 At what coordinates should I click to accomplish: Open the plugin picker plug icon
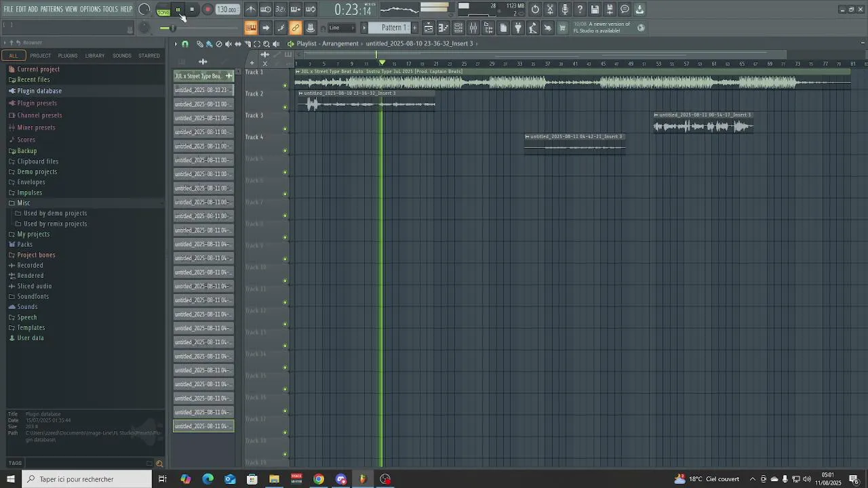518,28
